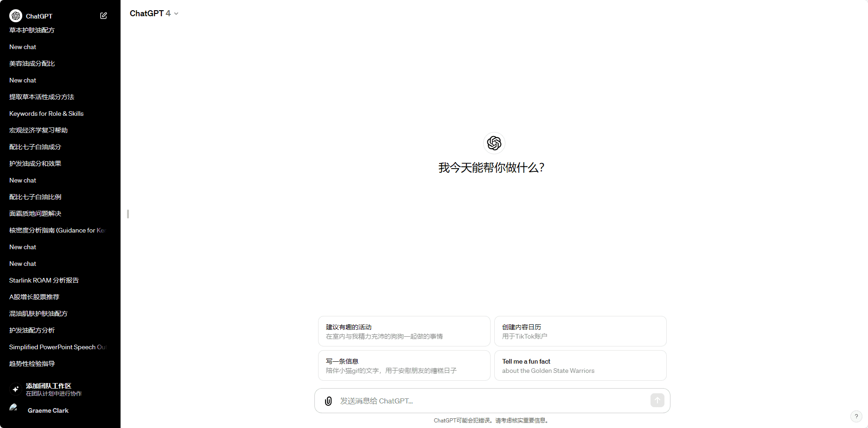Click the paperclip attach file icon
The width and height of the screenshot is (868, 428).
tap(328, 401)
